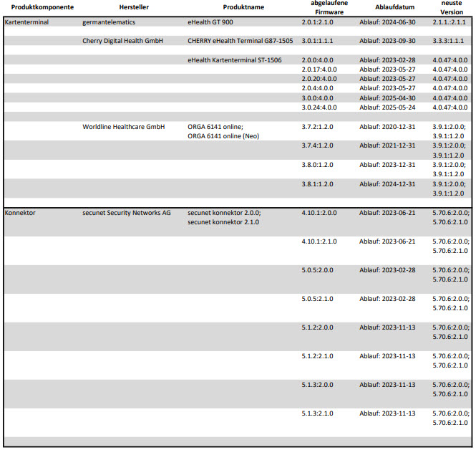Click the date Ablauf: 2024-12-31
The width and height of the screenshot is (476, 450).
(x=387, y=184)
